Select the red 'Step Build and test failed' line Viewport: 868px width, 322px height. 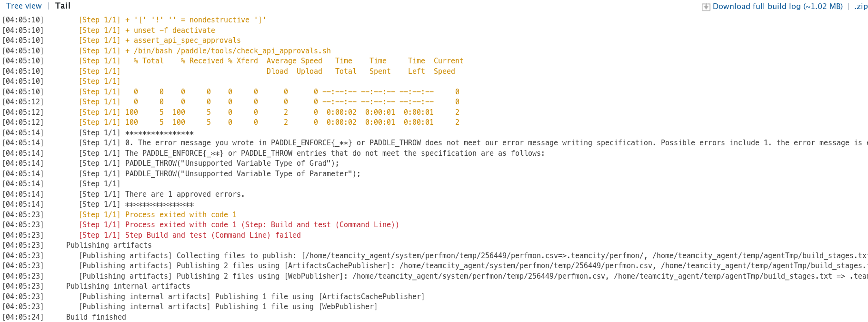pyautogui.click(x=190, y=235)
